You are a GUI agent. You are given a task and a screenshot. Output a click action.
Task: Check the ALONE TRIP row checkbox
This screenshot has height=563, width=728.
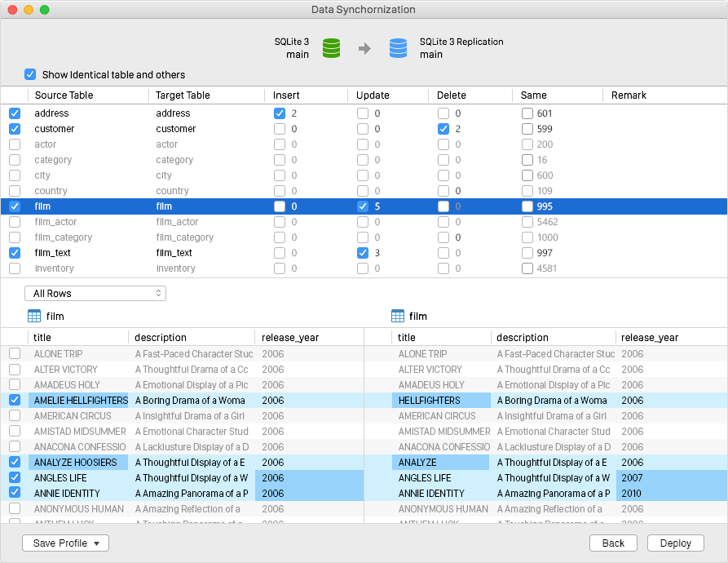point(15,353)
